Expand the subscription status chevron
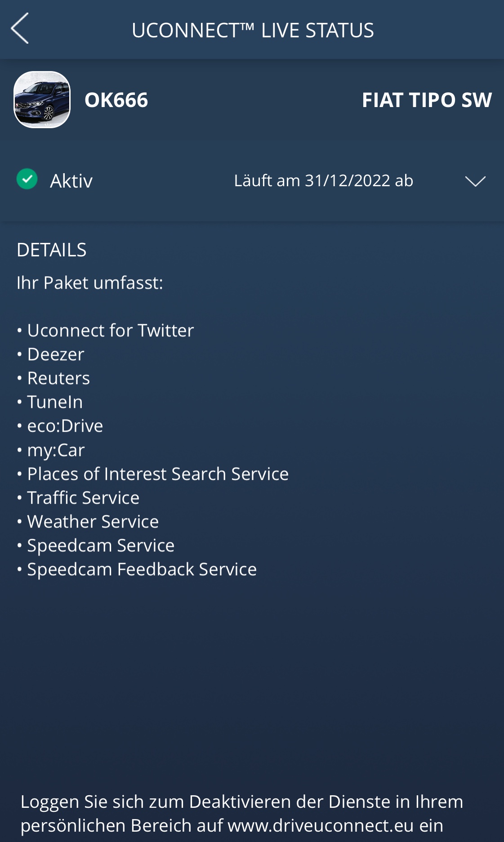The width and height of the screenshot is (504, 842). pos(475,181)
